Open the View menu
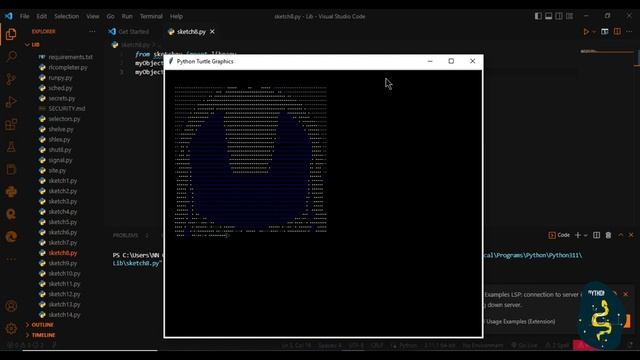Viewport: 640px width, 360px height. (x=93, y=16)
